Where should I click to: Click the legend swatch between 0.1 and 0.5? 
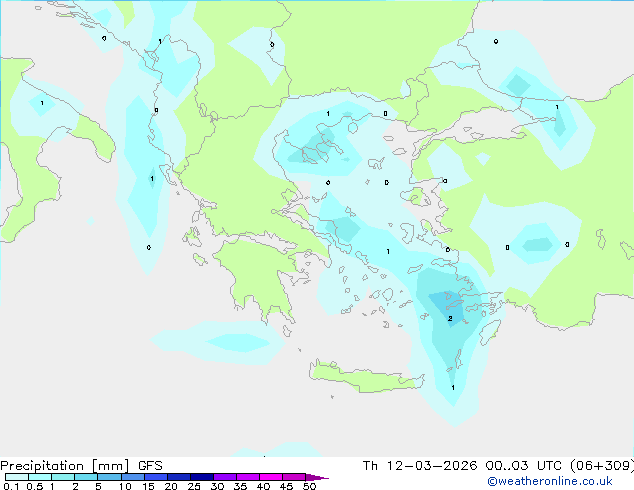pyautogui.click(x=17, y=477)
